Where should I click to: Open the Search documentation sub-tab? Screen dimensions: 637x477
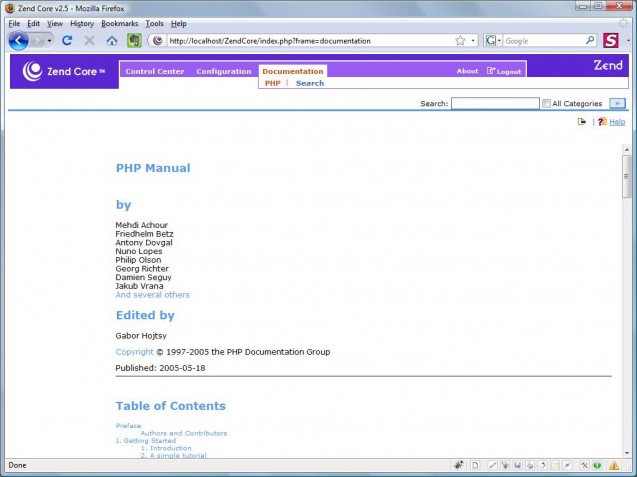(x=310, y=83)
